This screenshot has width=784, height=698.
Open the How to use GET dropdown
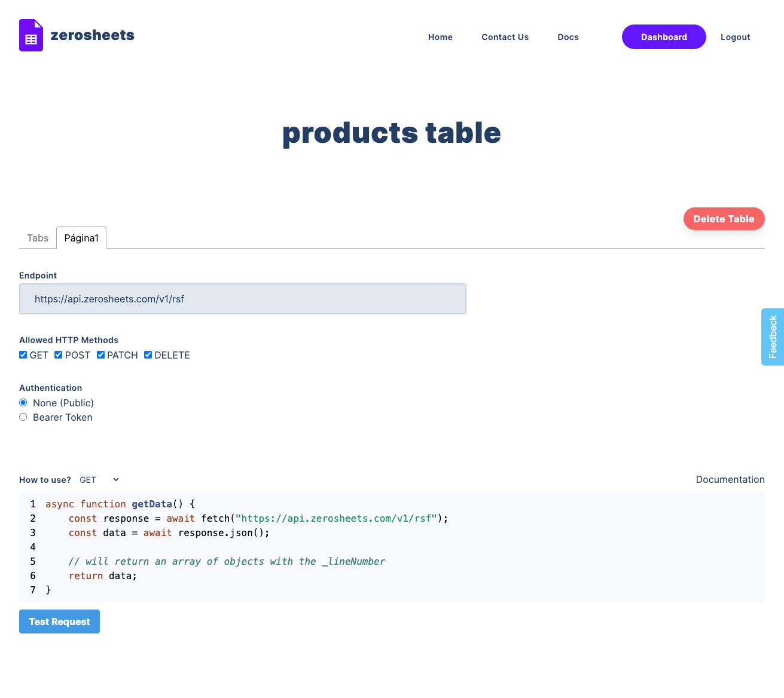pyautogui.click(x=99, y=480)
